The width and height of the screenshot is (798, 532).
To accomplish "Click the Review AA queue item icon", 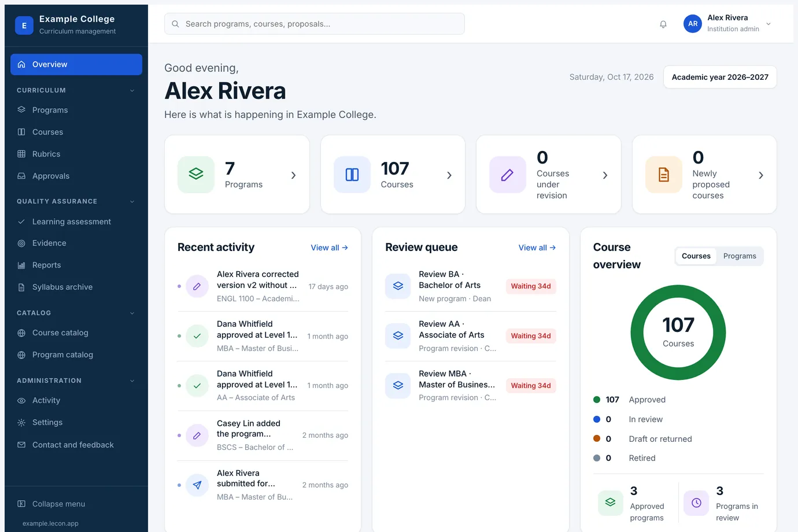I will pyautogui.click(x=398, y=336).
